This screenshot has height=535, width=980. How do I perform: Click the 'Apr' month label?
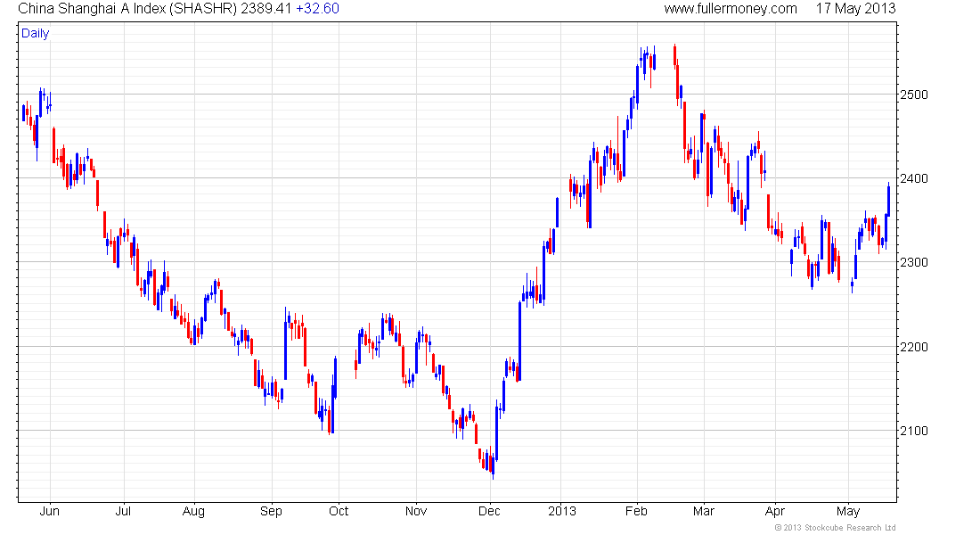pos(775,512)
